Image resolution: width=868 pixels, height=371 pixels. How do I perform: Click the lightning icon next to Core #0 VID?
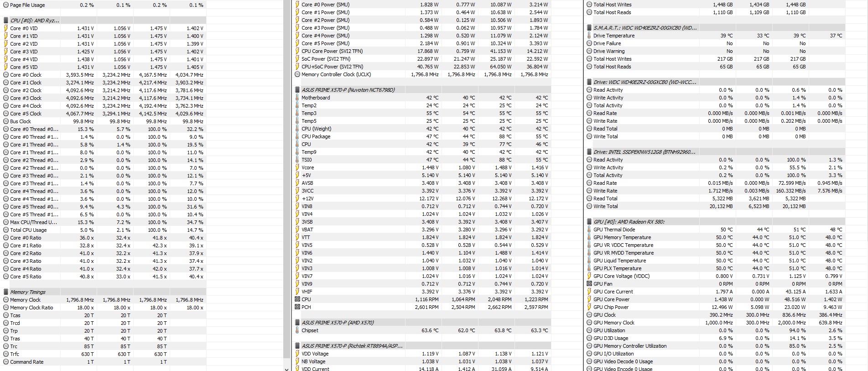(x=6, y=28)
